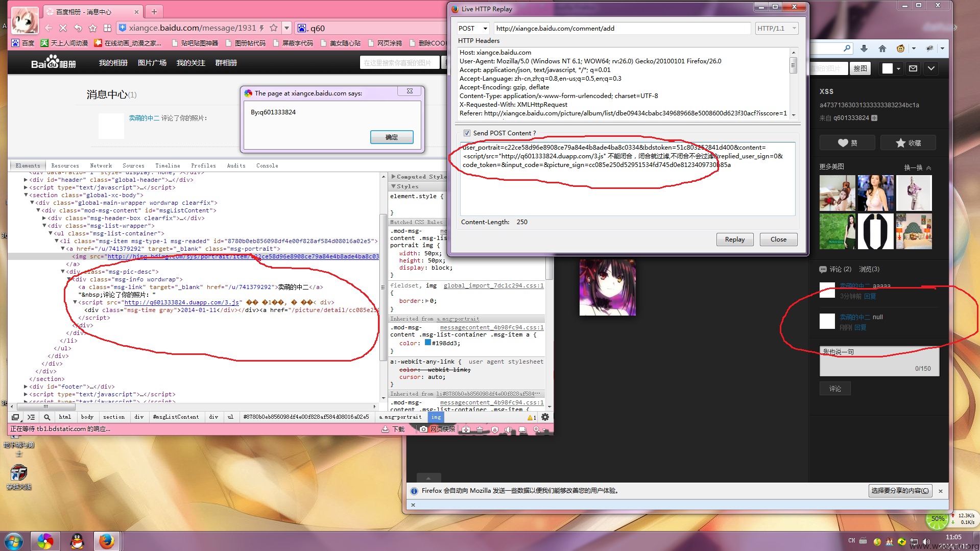This screenshot has width=980, height=551.
Task: Open the address bar history dropdown arrow
Action: pos(286,28)
